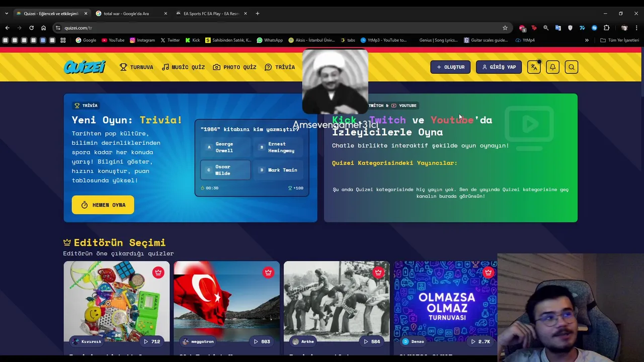
Task: Open the YouTube bookmark
Action: (113, 40)
